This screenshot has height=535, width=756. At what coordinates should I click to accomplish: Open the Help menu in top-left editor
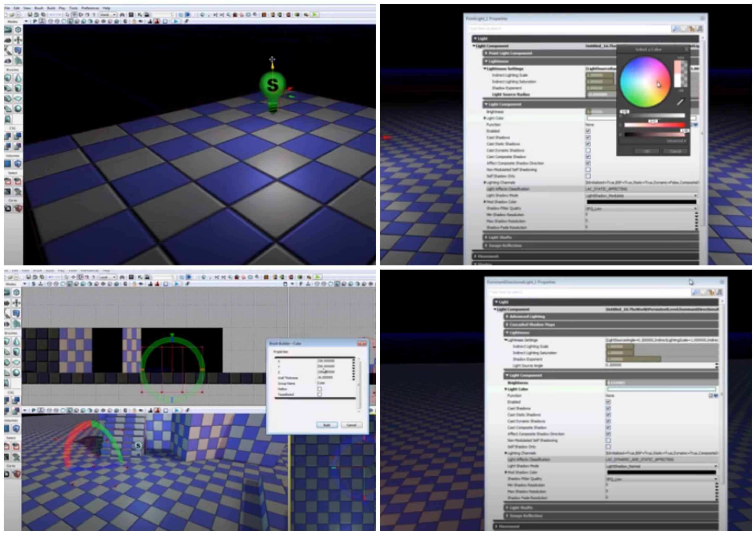tap(106, 8)
